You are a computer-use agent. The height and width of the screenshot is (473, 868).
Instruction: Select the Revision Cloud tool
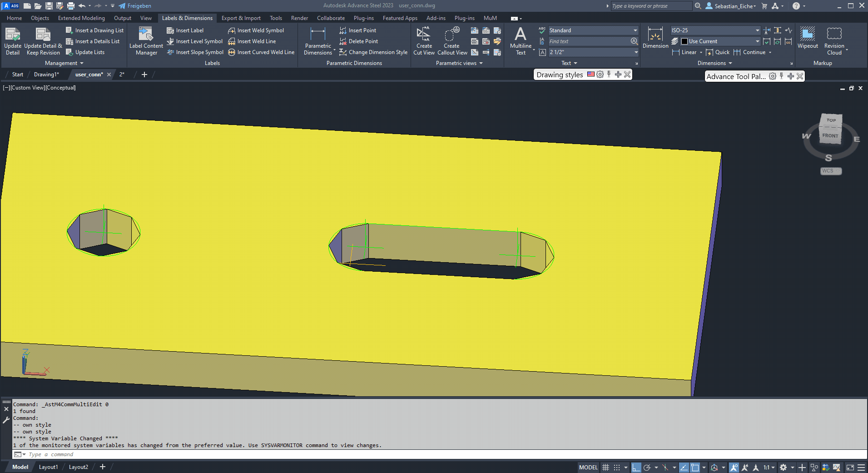(x=834, y=40)
